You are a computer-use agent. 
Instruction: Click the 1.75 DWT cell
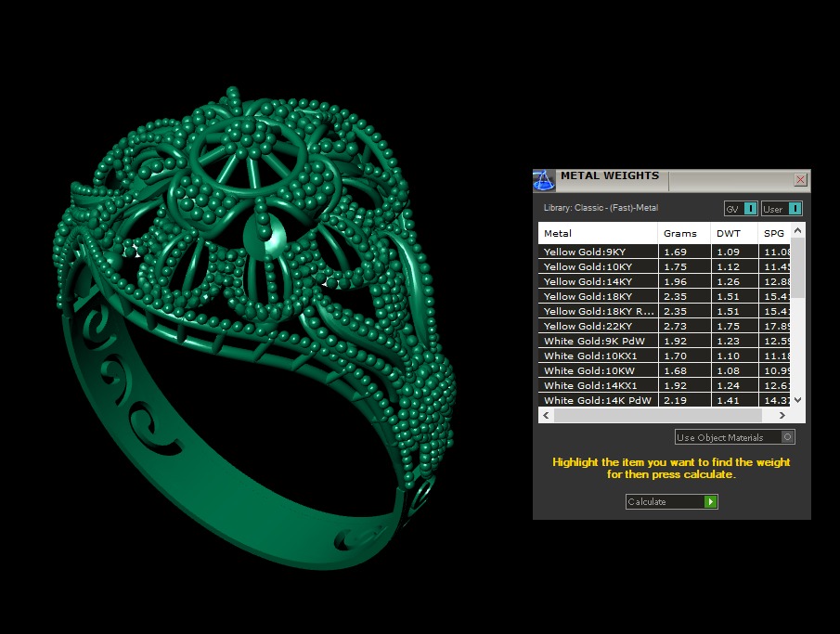click(x=735, y=326)
